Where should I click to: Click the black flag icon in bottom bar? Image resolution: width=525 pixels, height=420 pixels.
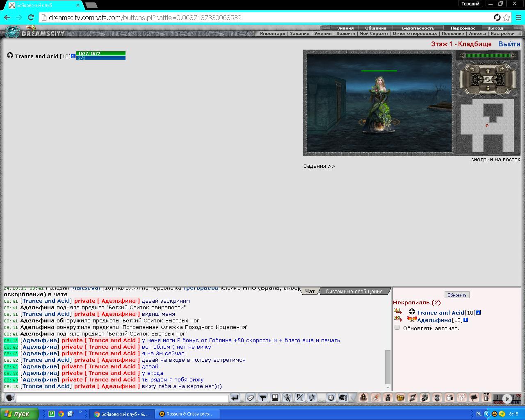[x=474, y=397]
